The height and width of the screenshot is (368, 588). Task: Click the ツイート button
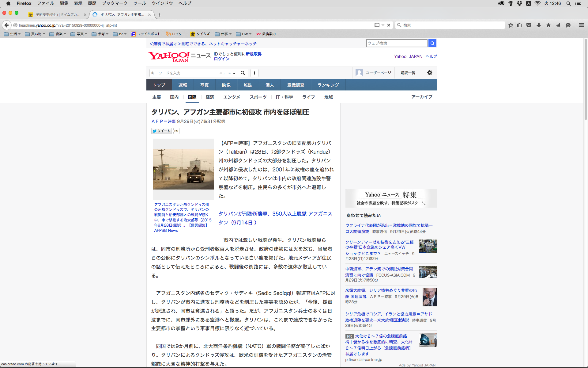click(161, 131)
